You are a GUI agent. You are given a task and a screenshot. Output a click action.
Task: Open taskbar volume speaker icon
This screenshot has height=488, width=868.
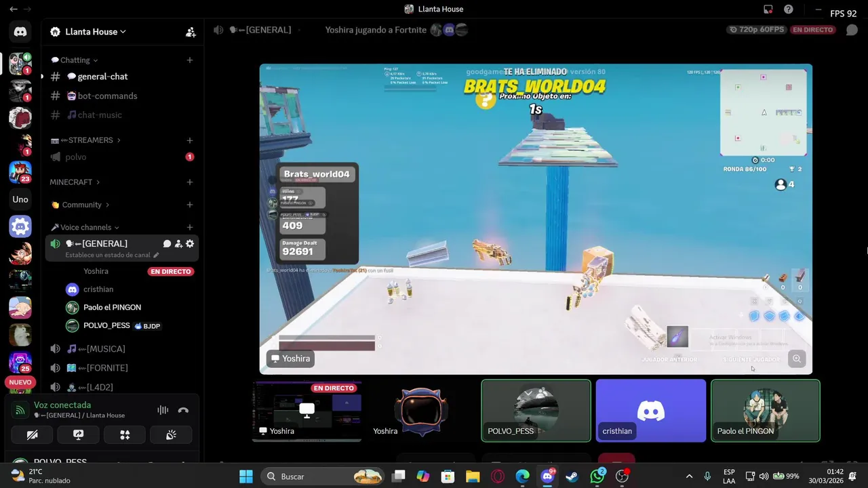click(764, 476)
